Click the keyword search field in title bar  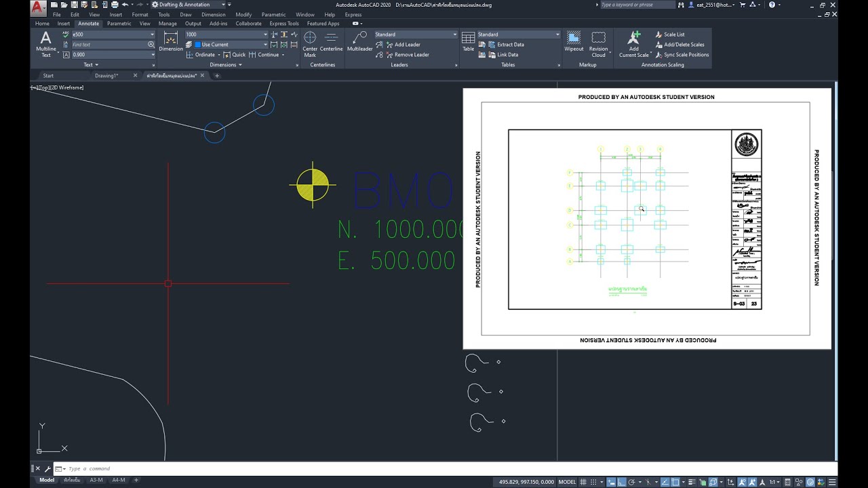click(x=637, y=5)
